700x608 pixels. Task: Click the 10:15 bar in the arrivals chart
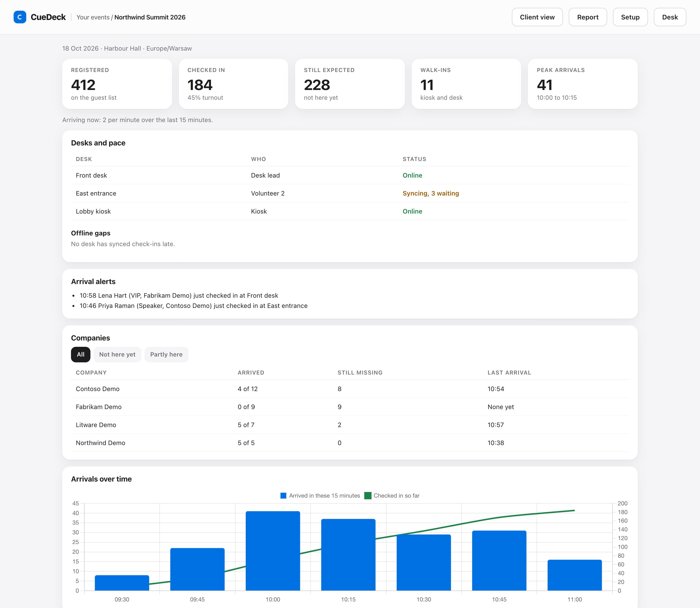click(x=348, y=554)
